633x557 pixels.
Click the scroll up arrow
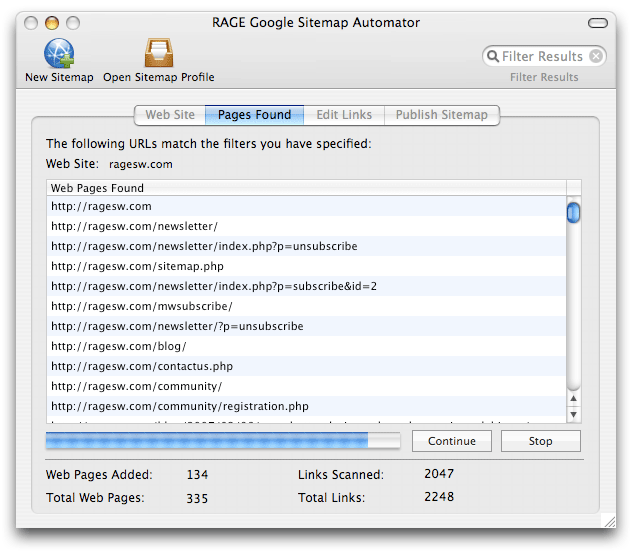coord(573,398)
